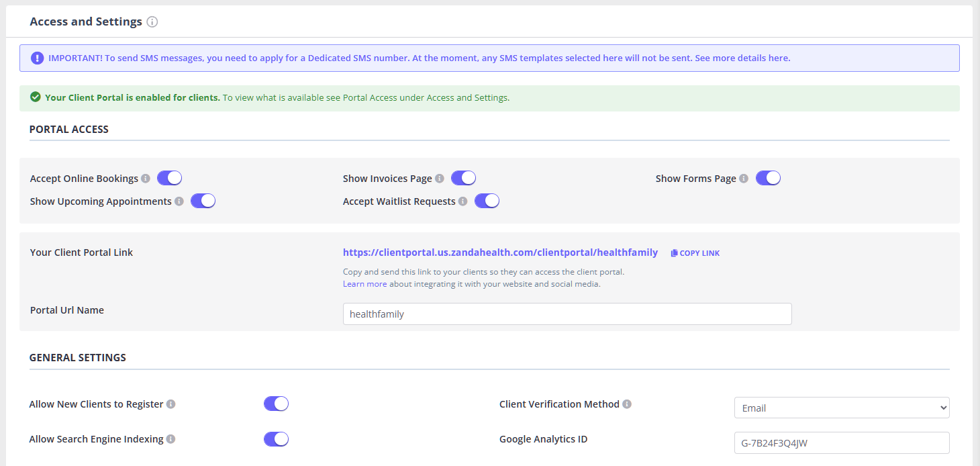This screenshot has width=980, height=466.
Task: Disable Show Invoices Page toggle
Action: pos(463,178)
